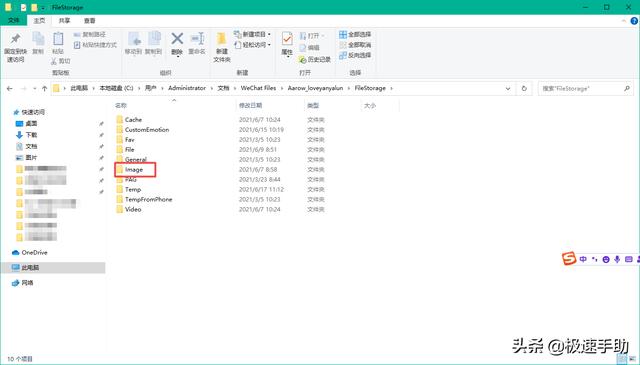Open address bar history dropdown
640x365 pixels.
(508, 88)
